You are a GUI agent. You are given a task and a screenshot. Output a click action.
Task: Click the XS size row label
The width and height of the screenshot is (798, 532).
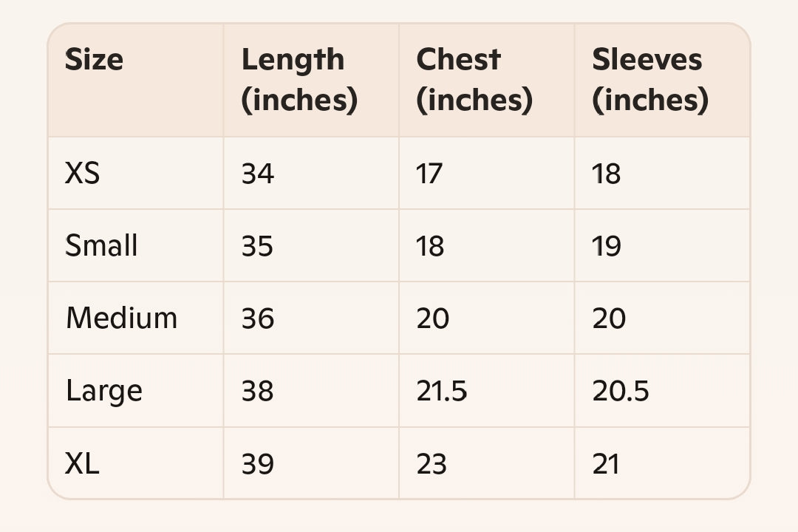click(x=83, y=173)
